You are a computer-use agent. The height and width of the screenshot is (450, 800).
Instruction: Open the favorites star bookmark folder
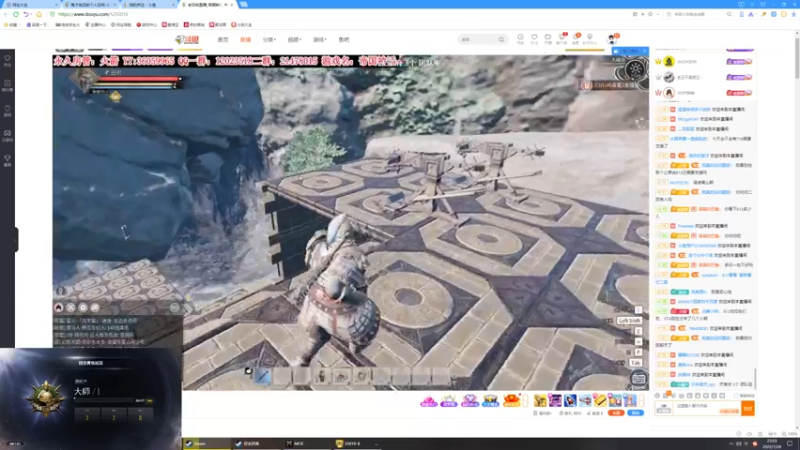10,24
